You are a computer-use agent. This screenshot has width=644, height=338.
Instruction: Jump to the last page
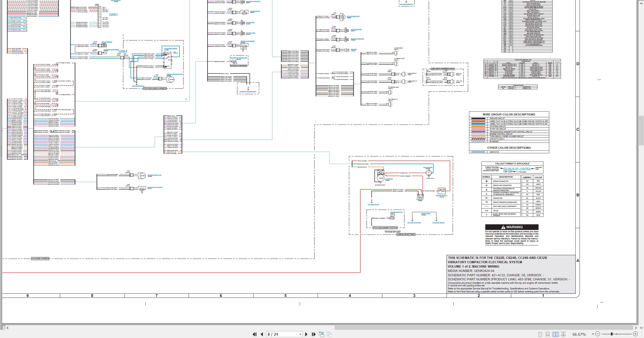click(x=314, y=334)
